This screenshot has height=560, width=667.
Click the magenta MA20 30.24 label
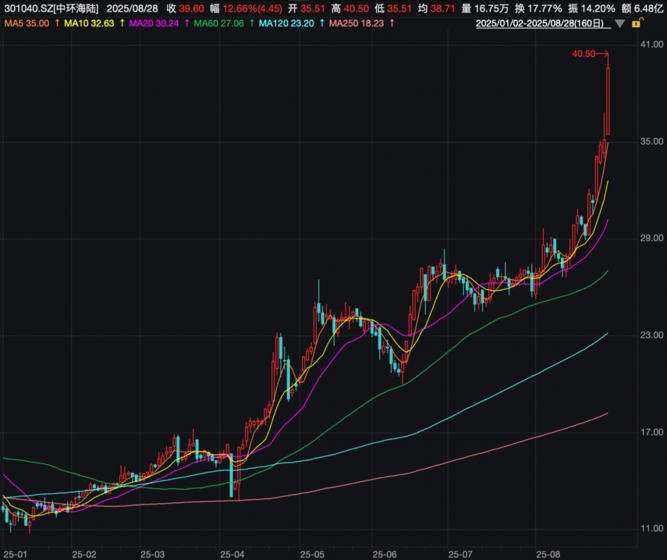[x=151, y=22]
